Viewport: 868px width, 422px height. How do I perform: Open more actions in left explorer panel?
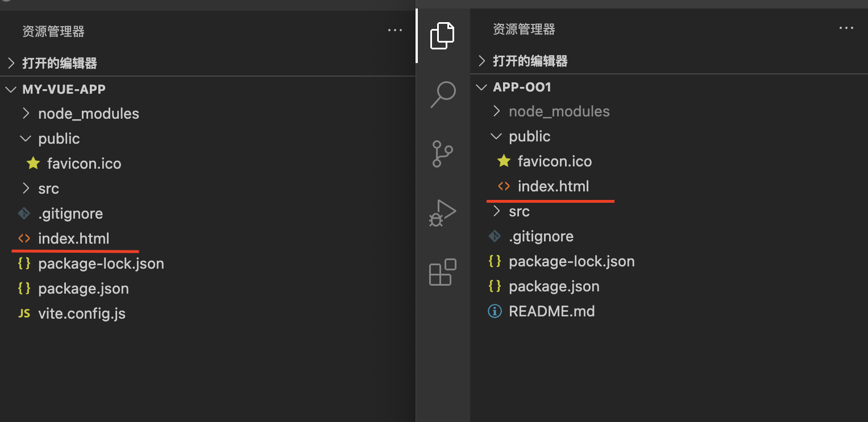click(x=394, y=31)
